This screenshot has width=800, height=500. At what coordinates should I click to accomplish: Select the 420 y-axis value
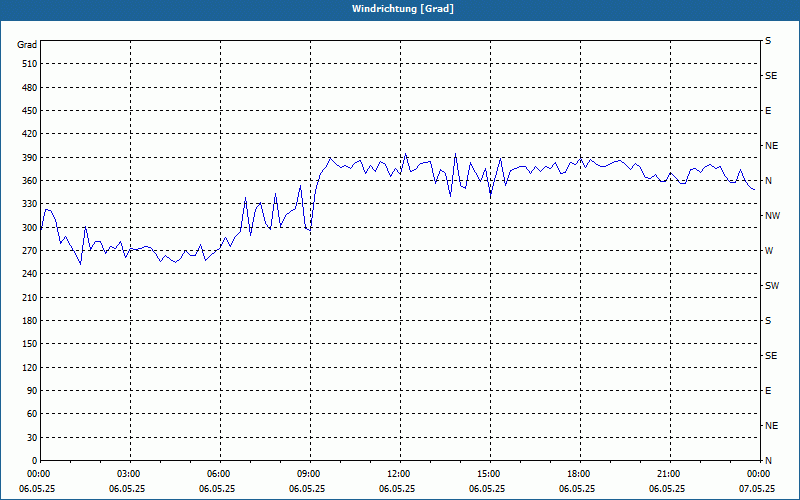coord(30,134)
